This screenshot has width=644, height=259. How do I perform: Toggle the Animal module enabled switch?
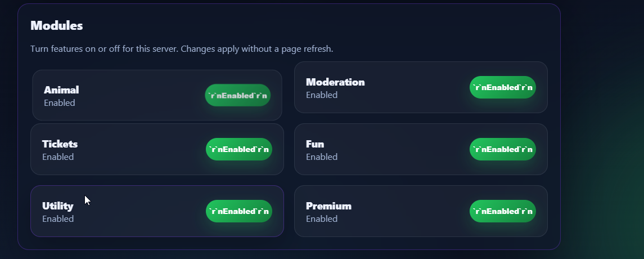(x=237, y=95)
